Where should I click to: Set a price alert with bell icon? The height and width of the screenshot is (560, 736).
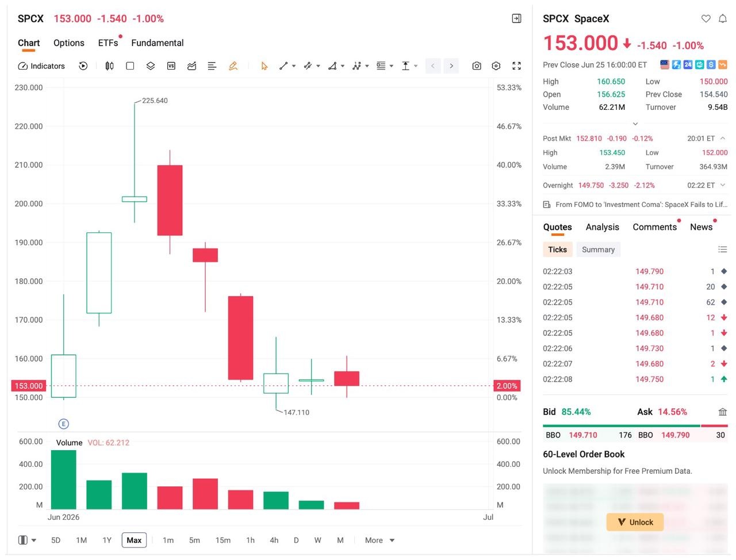pos(723,18)
